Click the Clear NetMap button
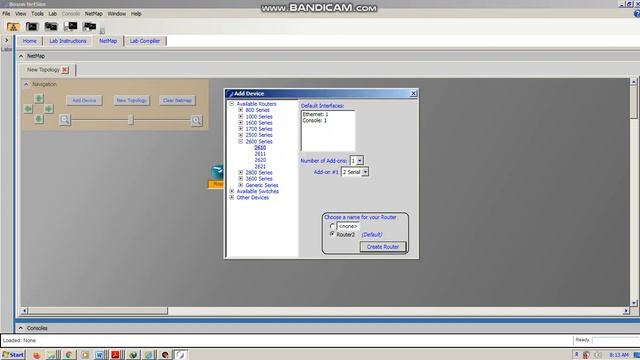The image size is (640, 360). 177,100
